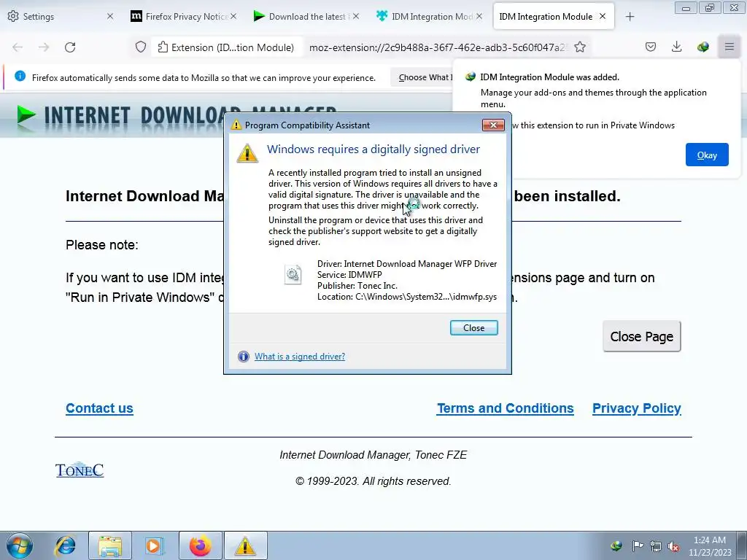Click the Close Page button

(642, 337)
